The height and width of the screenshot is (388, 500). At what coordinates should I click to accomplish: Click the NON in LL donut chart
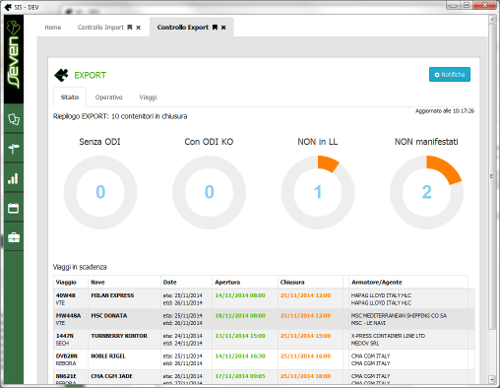318,192
